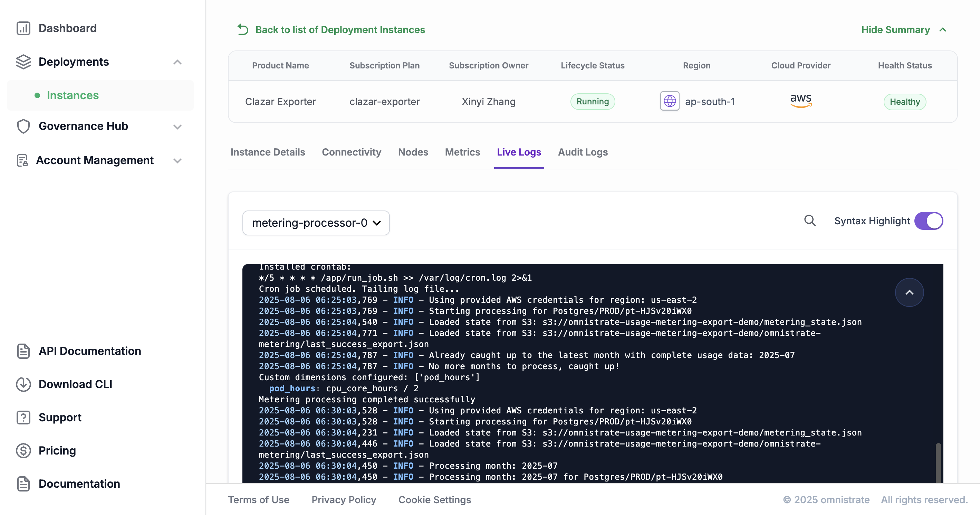The width and height of the screenshot is (980, 515).
Task: Click the Governance Hub shield icon
Action: [x=23, y=126]
